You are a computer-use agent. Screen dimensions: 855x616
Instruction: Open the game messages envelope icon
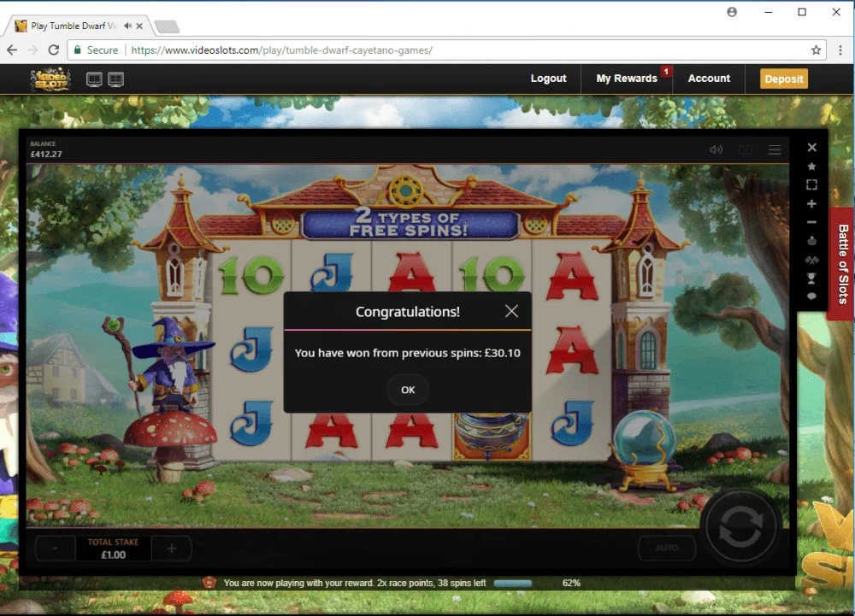pos(746,150)
